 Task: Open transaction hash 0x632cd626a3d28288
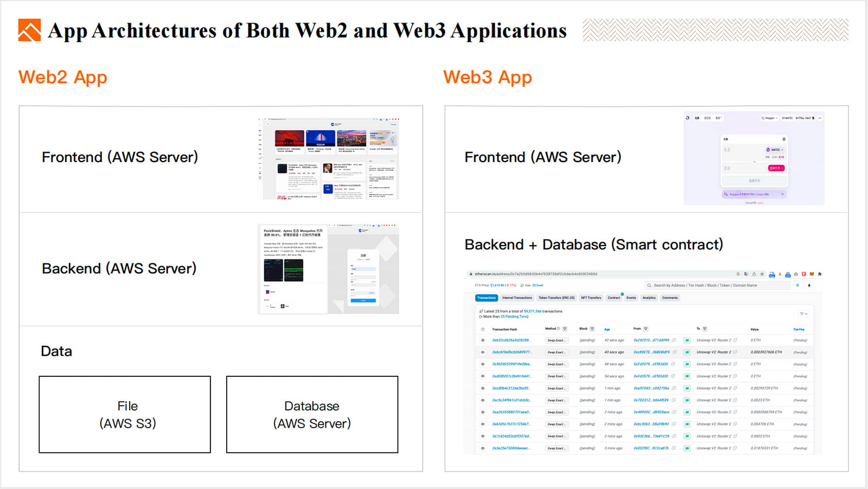point(510,340)
